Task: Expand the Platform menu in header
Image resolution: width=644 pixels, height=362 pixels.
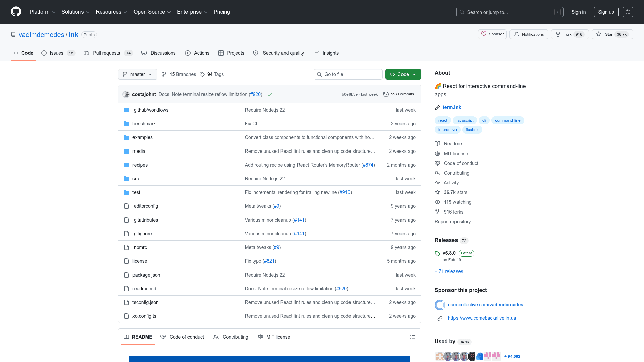Action: [x=42, y=12]
